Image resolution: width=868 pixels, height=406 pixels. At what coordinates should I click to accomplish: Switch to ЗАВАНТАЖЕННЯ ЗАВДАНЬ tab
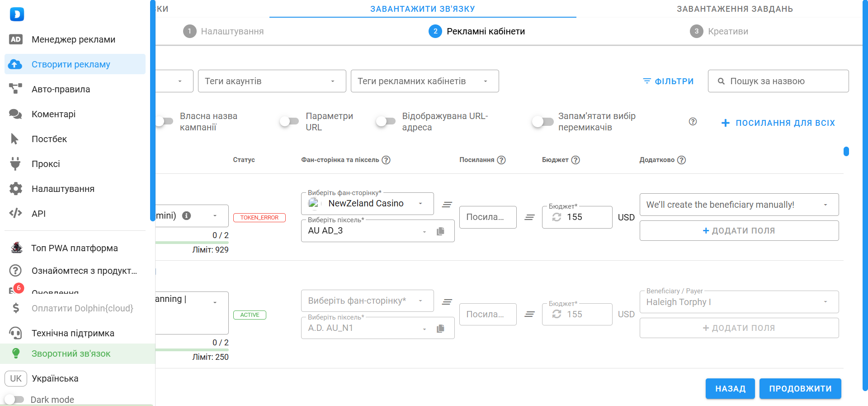point(735,9)
